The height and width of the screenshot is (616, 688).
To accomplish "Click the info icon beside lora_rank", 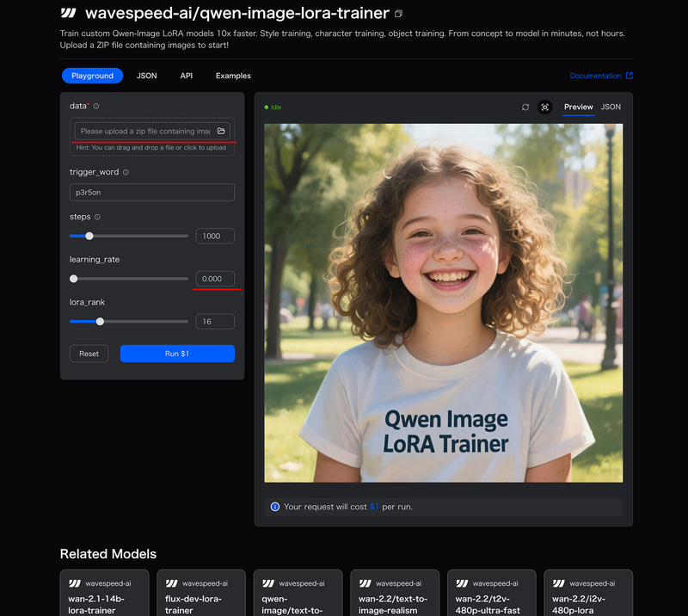I will 112,302.
